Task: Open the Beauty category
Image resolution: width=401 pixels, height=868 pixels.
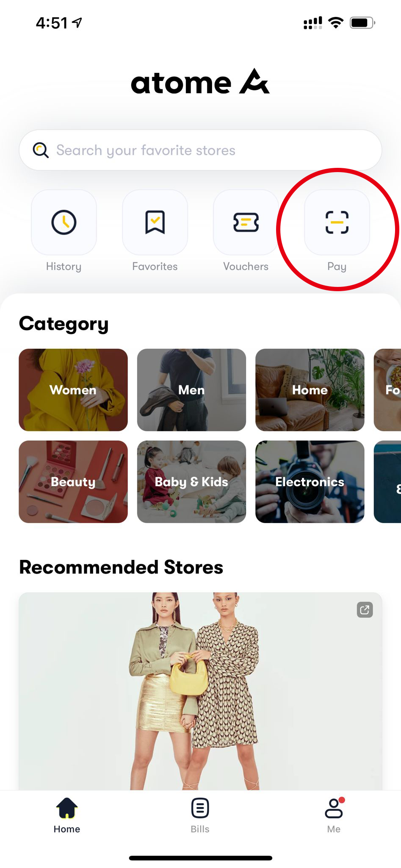Action: pyautogui.click(x=73, y=481)
